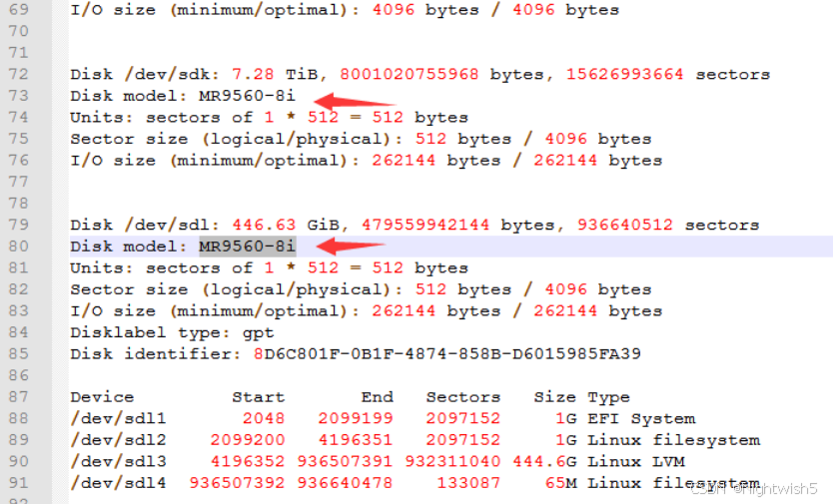The image size is (833, 504).
Task: Click end sector "936640478"
Action: (345, 483)
